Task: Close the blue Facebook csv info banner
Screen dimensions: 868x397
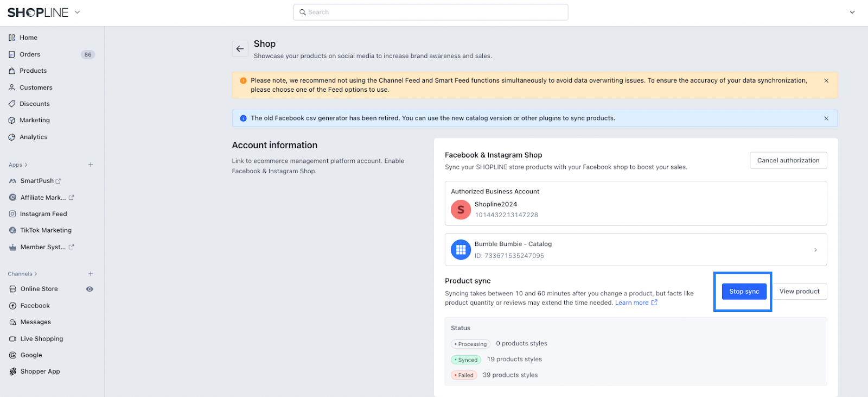Action: point(826,118)
